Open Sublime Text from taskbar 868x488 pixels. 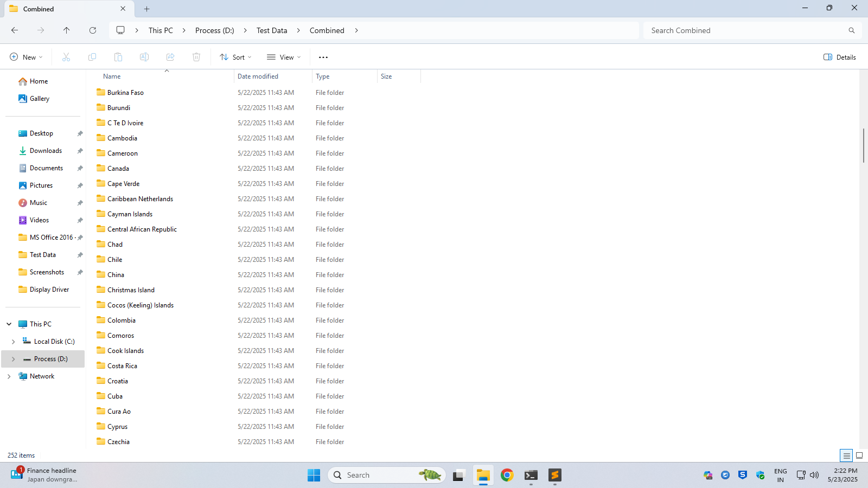click(x=554, y=475)
